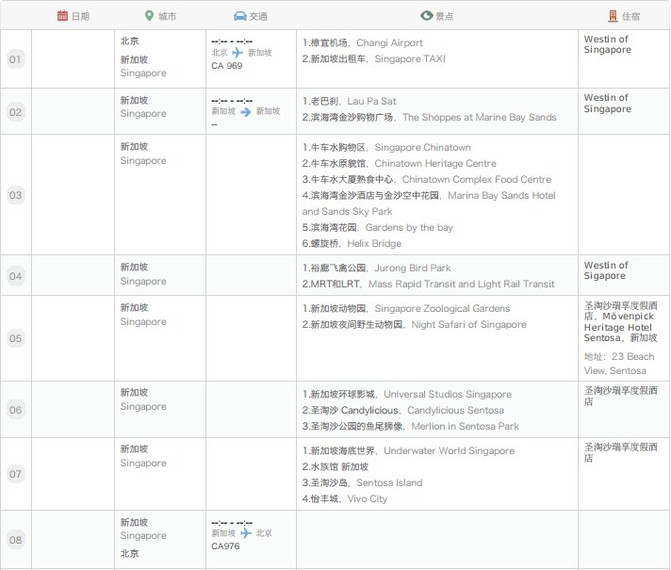Click Westin of Singapore in day 02
671x570 pixels.
click(608, 103)
